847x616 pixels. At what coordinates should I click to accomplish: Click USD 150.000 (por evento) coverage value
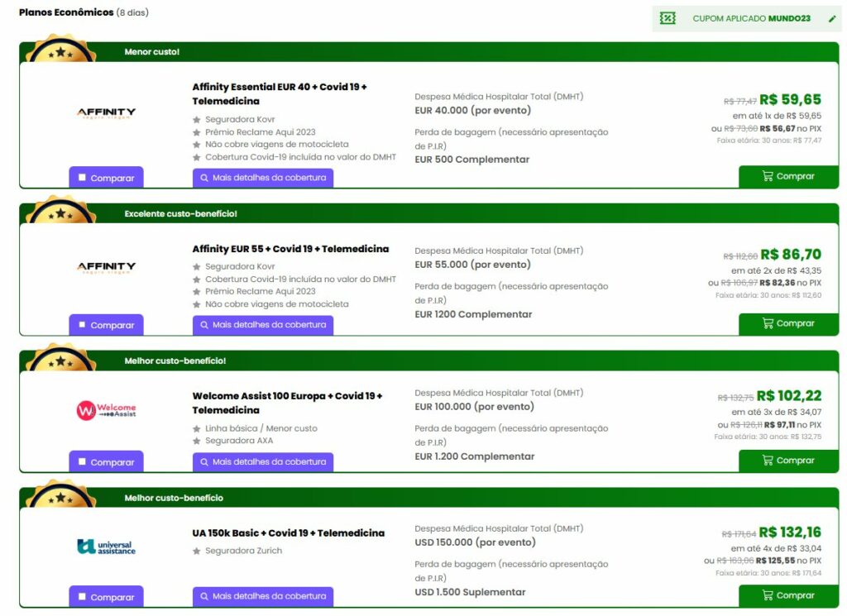[476, 542]
